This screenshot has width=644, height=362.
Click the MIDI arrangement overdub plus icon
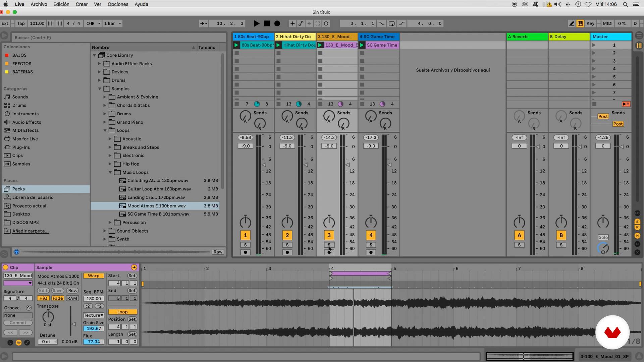[x=292, y=23]
